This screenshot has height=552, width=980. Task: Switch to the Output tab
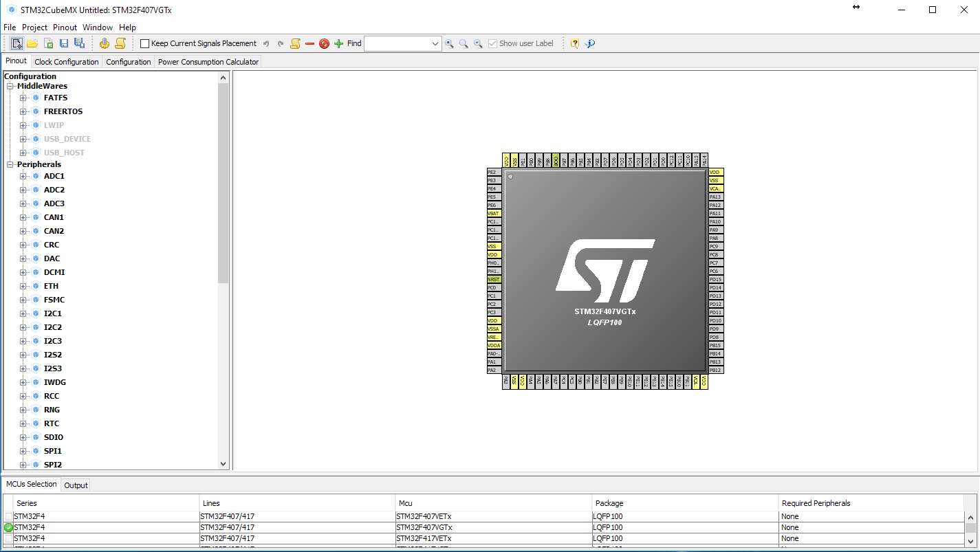76,485
